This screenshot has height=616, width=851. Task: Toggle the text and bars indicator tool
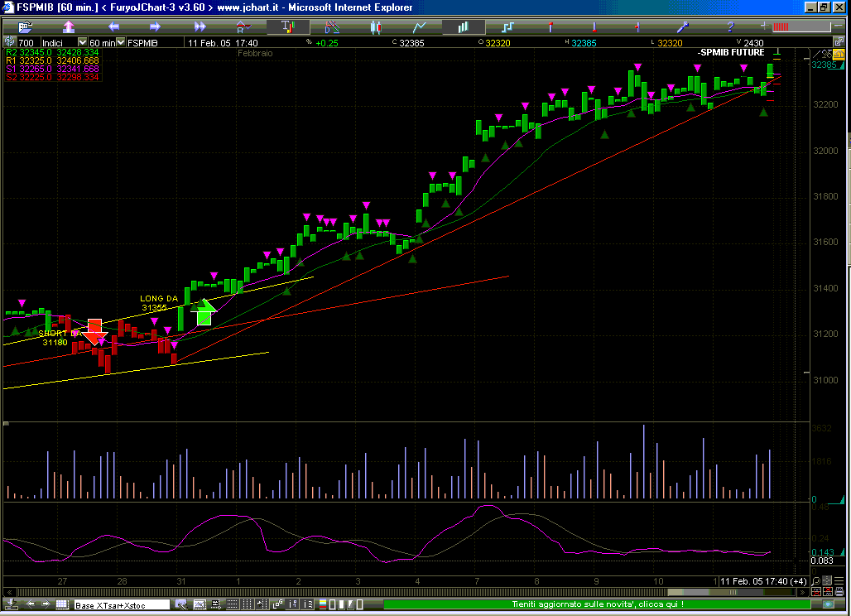coord(287,26)
